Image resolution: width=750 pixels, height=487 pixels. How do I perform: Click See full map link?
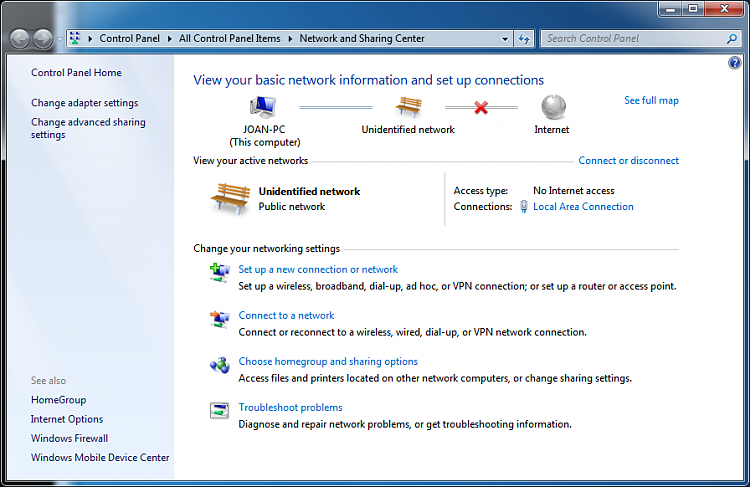[x=651, y=100]
